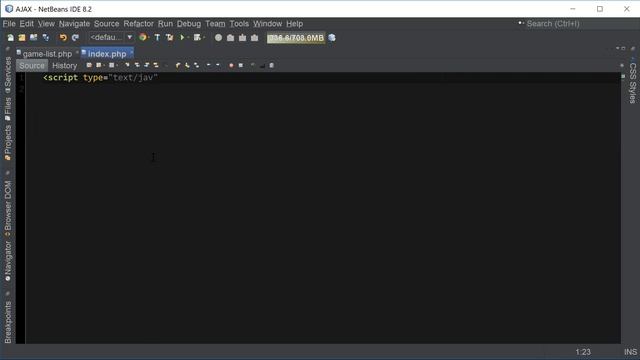
Task: Expand the Forward history dropdown arrow
Action: click(117, 65)
